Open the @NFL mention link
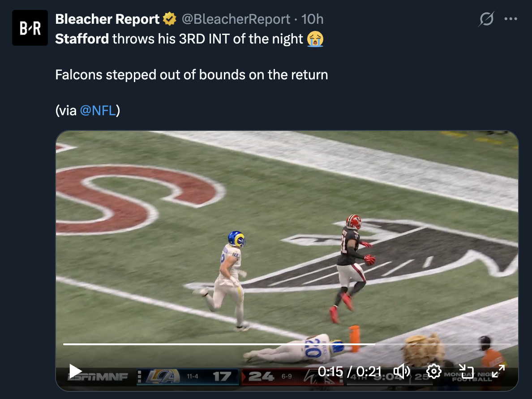This screenshot has height=399, width=532. (98, 110)
